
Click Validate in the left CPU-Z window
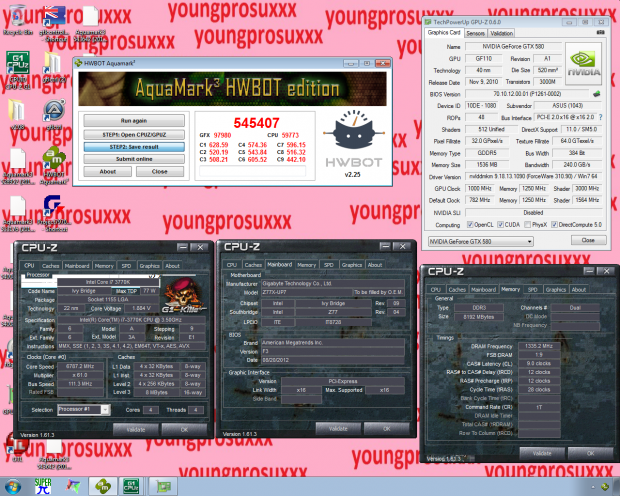click(136, 430)
